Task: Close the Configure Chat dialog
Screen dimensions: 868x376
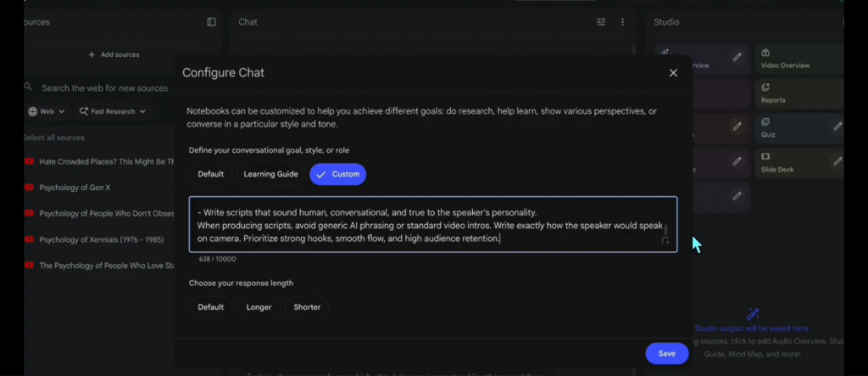Action: 673,73
